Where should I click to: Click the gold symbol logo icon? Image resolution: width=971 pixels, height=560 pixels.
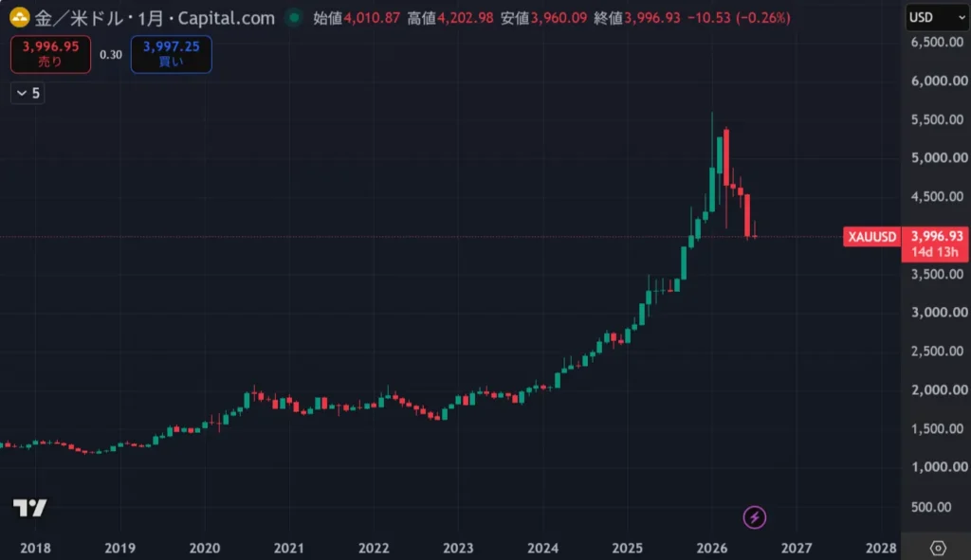[x=19, y=17]
